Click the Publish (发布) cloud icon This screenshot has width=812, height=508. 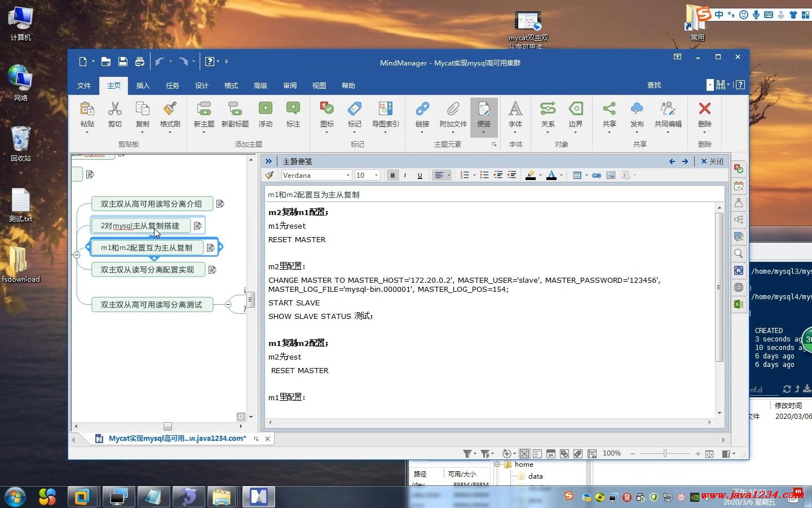[637, 109]
